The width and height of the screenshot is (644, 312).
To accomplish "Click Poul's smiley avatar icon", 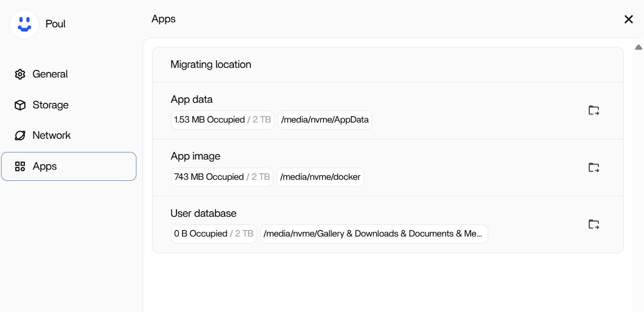I will point(24,24).
